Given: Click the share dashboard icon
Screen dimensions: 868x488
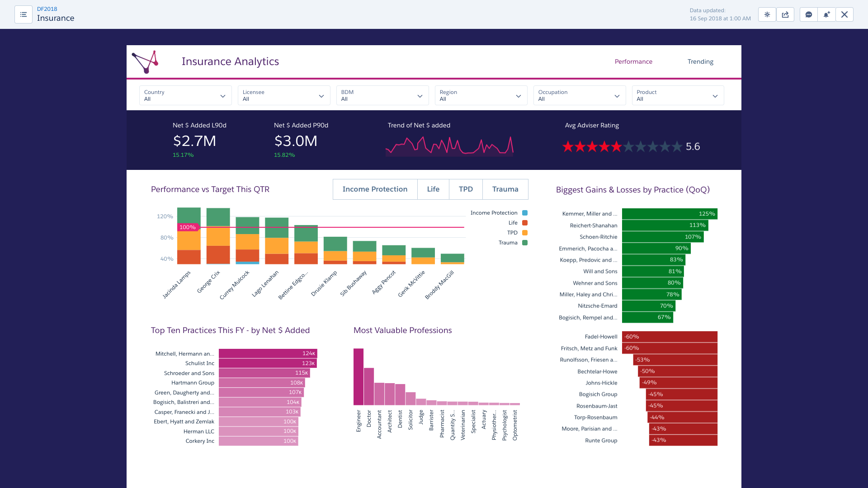Looking at the screenshot, I should click(x=785, y=14).
